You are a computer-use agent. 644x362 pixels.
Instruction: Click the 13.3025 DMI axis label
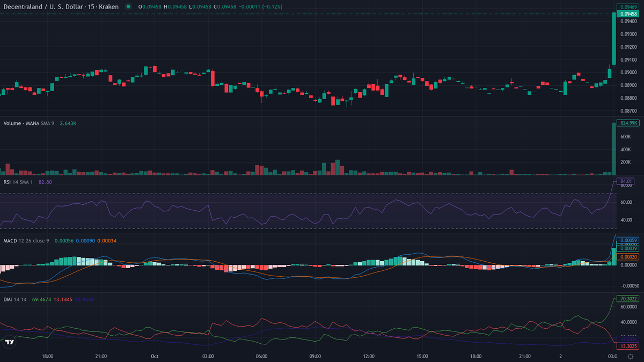coord(629,346)
